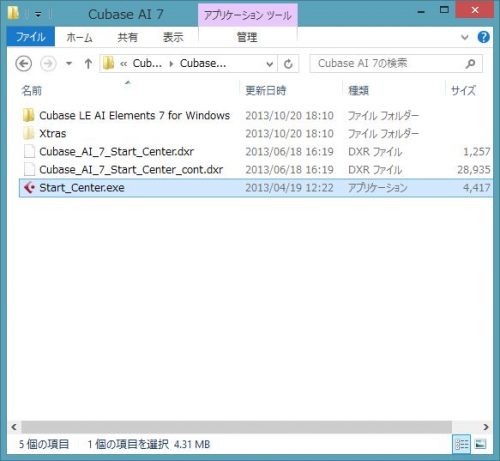The image size is (500, 461).
Task: Select the Cubase_AI_7_Start_Center.dxr file icon
Action: (29, 151)
